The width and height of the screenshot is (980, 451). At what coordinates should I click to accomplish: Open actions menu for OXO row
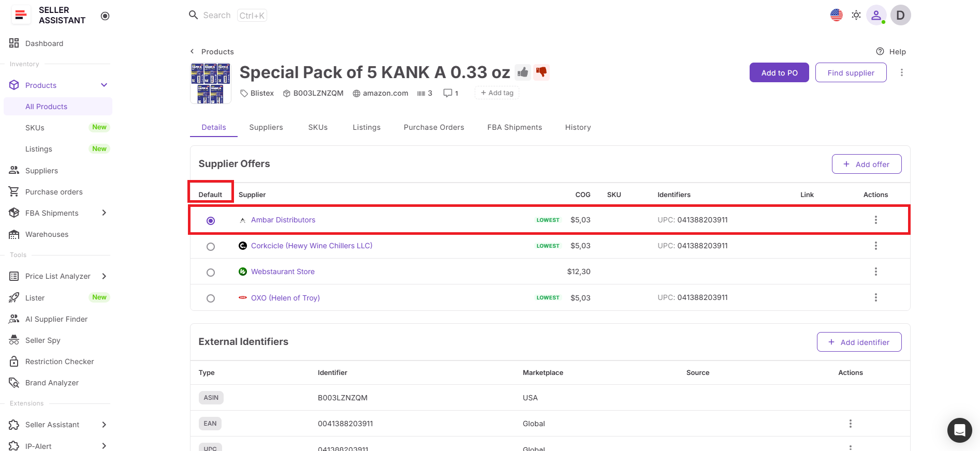pyautogui.click(x=876, y=297)
